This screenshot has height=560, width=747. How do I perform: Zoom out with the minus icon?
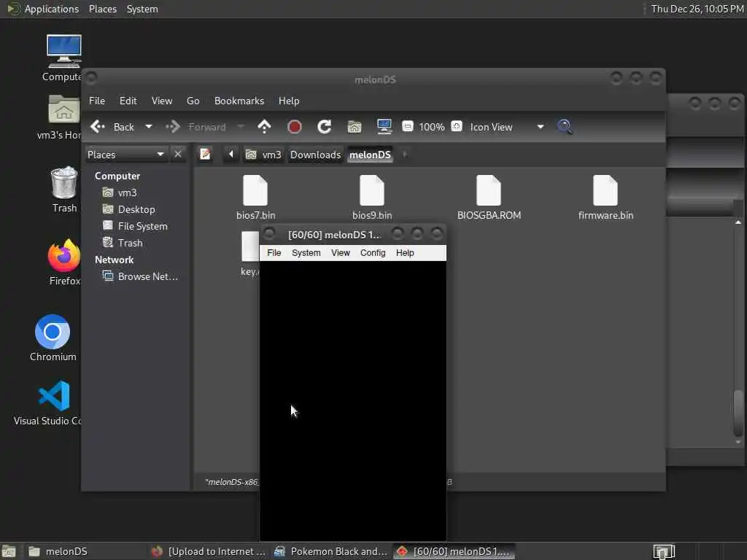click(407, 126)
